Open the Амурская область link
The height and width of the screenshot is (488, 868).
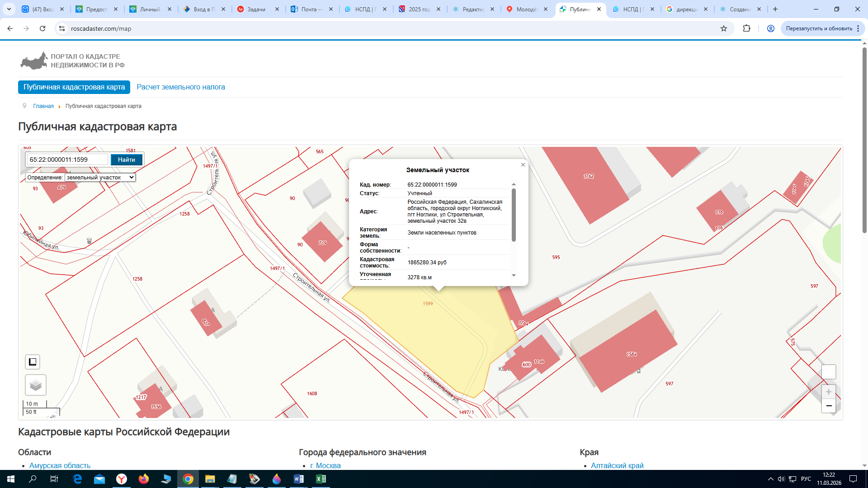[60, 465]
